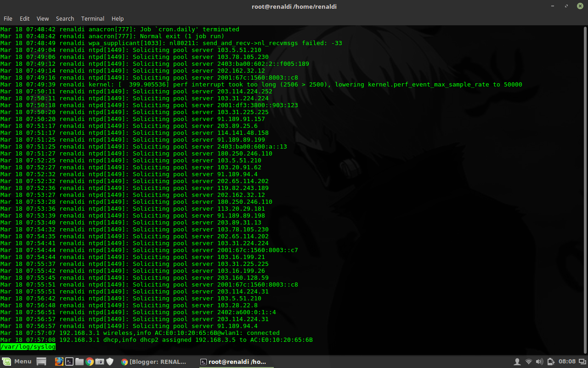Click the Mint Menu button
Image resolution: width=588 pixels, height=368 pixels.
pyautogui.click(x=18, y=362)
